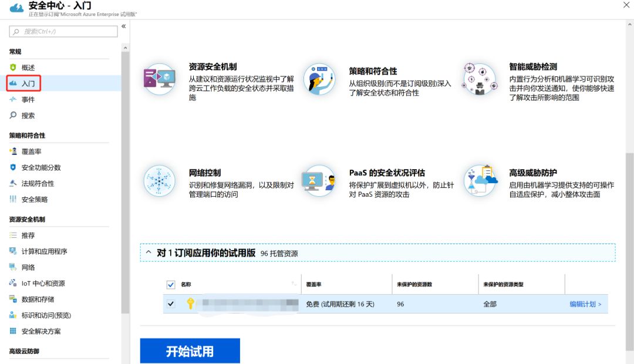Select 安全功能分数 in the sidebar
Screen dimensions: 634x364
[41, 167]
